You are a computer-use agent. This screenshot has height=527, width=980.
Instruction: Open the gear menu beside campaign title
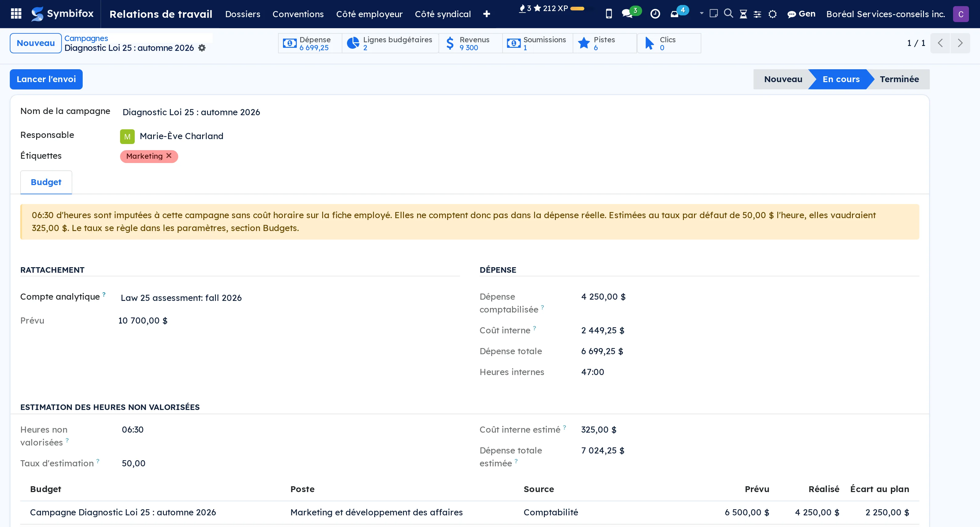pyautogui.click(x=202, y=48)
